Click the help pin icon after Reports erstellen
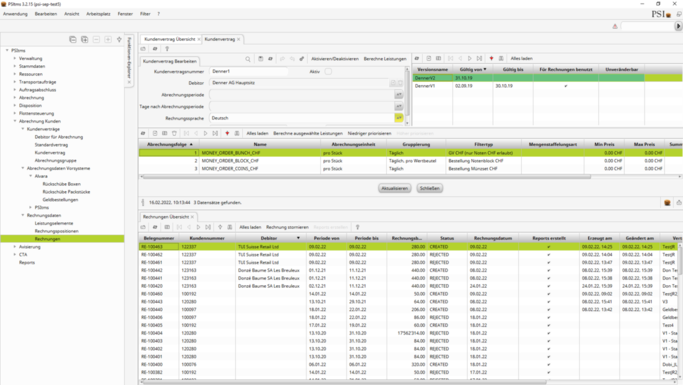Screen dimensions: 683x385 click(358, 227)
